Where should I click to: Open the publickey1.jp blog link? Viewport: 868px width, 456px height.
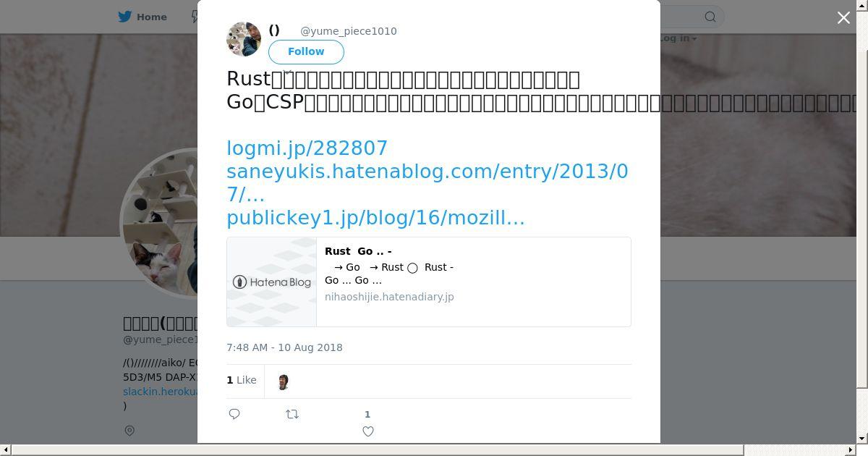[x=375, y=217]
